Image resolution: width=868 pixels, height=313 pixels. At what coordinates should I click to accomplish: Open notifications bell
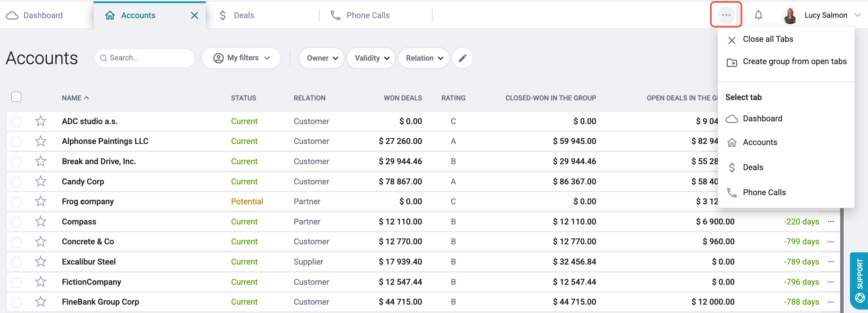click(x=758, y=15)
